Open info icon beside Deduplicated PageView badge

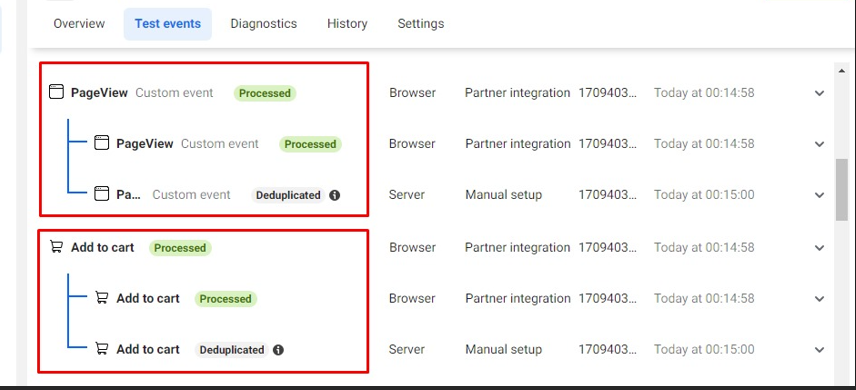pyautogui.click(x=335, y=195)
